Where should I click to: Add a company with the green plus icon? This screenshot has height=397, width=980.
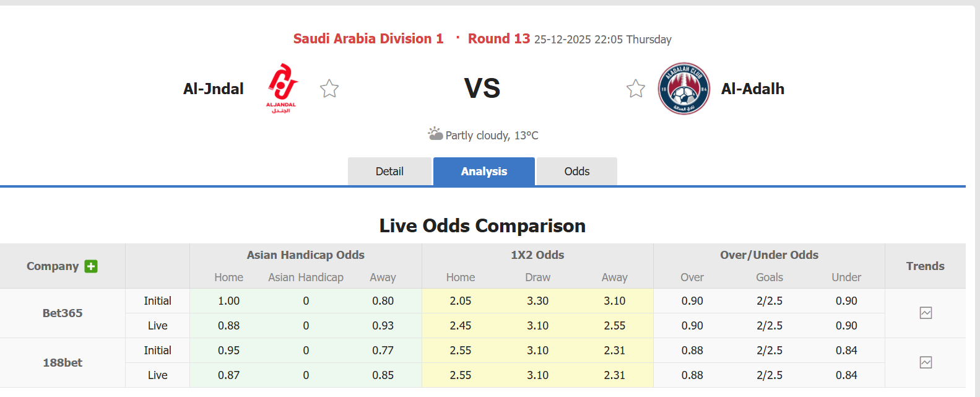coord(91,266)
